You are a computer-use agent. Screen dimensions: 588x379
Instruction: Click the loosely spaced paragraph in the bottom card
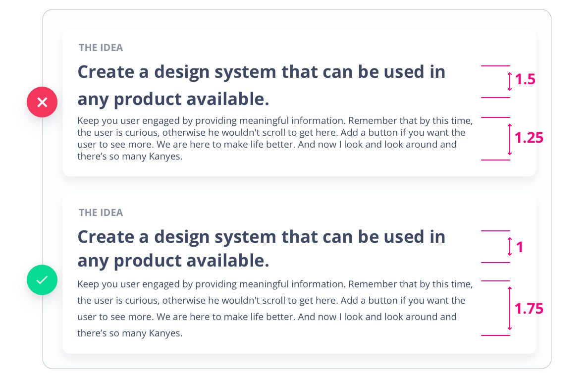coord(275,308)
